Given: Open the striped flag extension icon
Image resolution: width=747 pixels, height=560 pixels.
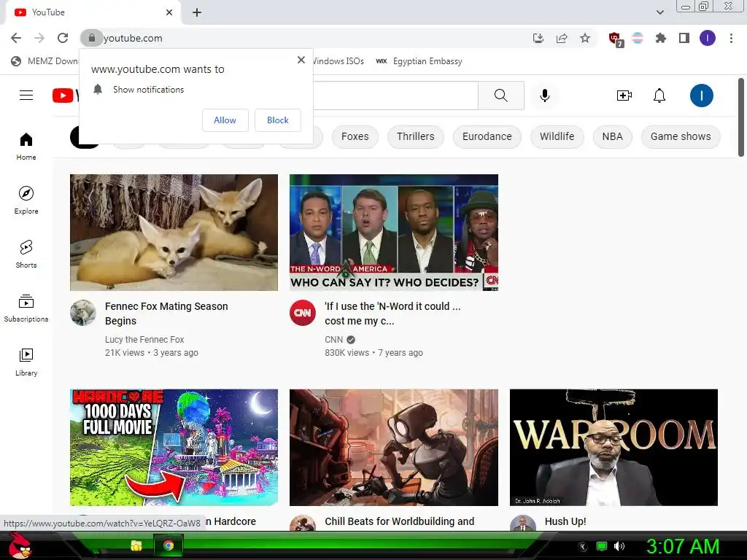Looking at the screenshot, I should (x=638, y=38).
